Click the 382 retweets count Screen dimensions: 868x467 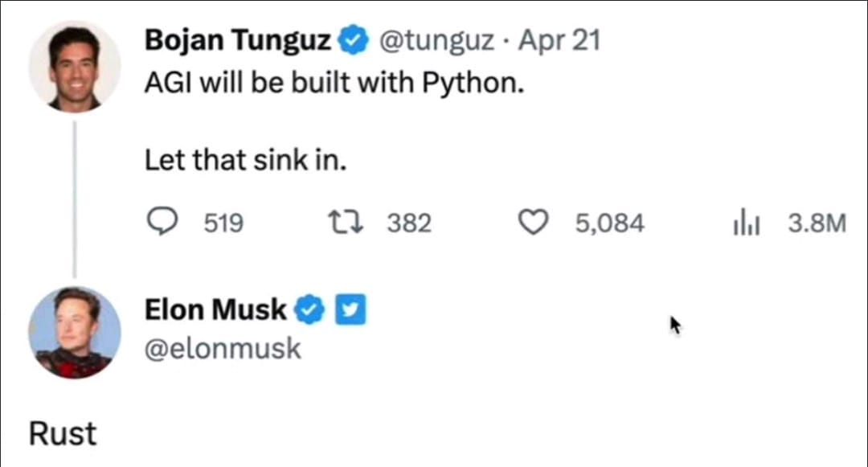coord(410,223)
